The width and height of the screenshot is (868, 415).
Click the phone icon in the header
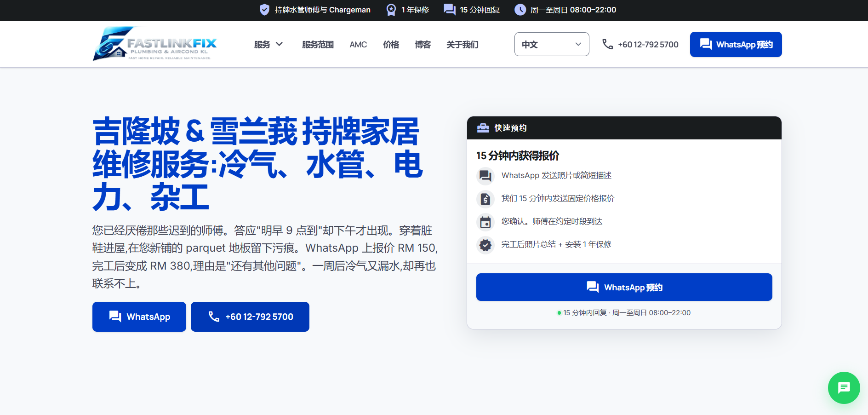(x=608, y=44)
